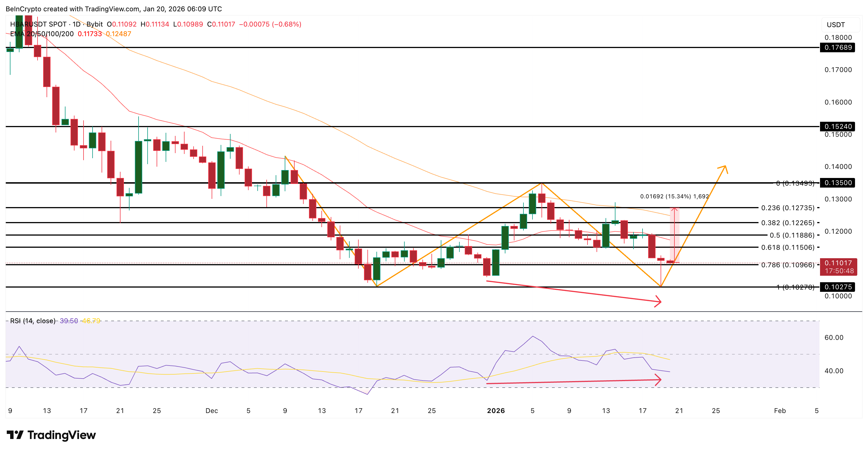Click the 0.618 (0.11506) Fibonacci label
The height and width of the screenshot is (452, 868).
point(788,247)
